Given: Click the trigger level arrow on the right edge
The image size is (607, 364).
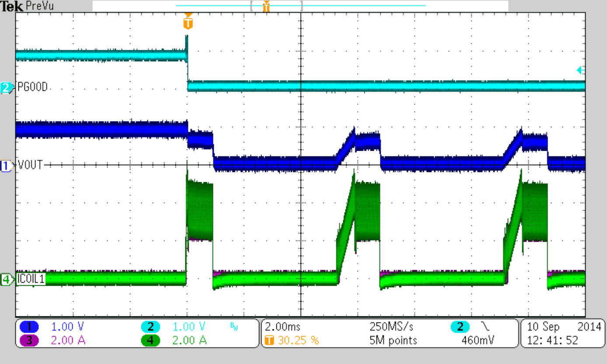Looking at the screenshot, I should point(580,69).
